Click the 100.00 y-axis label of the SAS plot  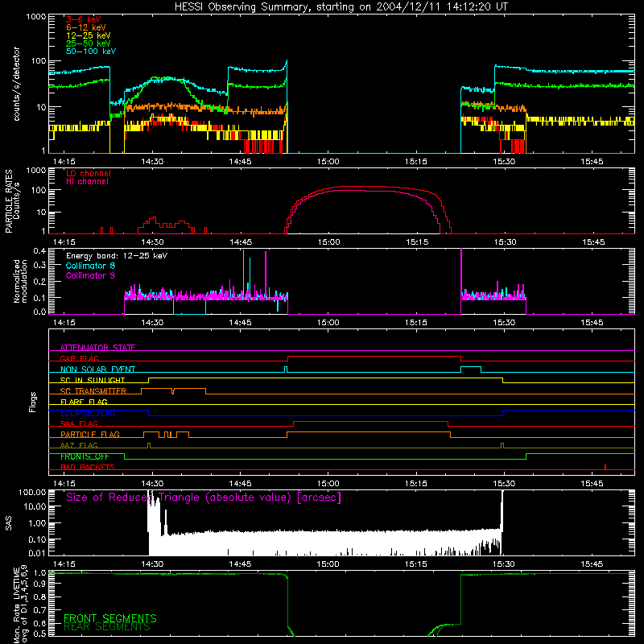(x=32, y=492)
